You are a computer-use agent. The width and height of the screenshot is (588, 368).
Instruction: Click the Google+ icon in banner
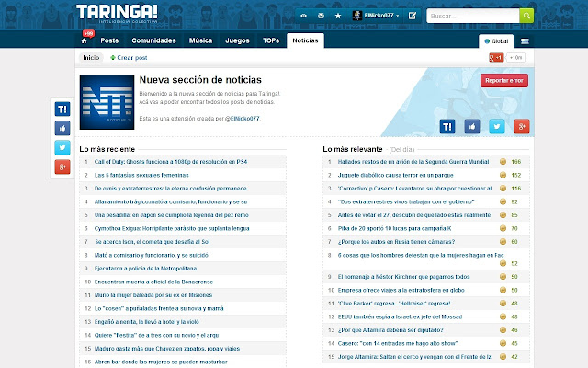tap(522, 127)
